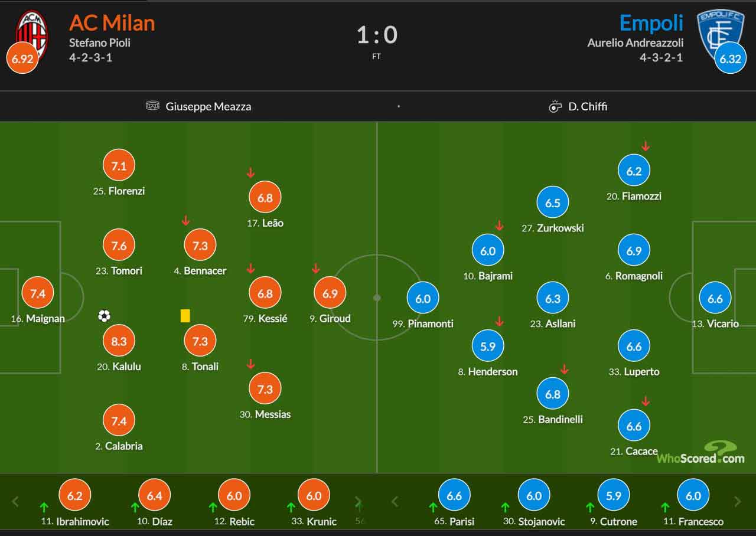Screen dimensions: 756x536
Task: Click the stadium icon beside Giuseppe Meazza
Action: coord(152,106)
